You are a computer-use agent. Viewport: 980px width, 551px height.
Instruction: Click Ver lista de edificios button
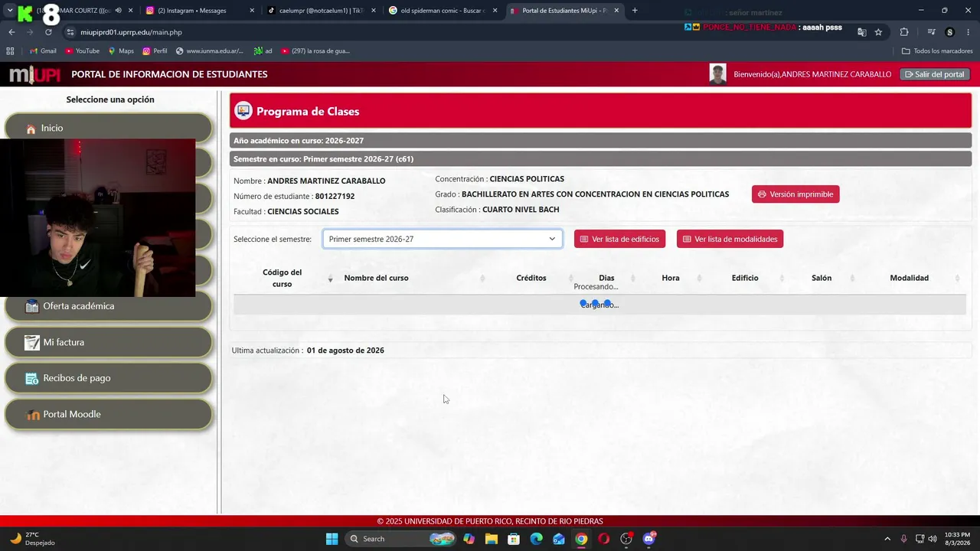(x=619, y=239)
